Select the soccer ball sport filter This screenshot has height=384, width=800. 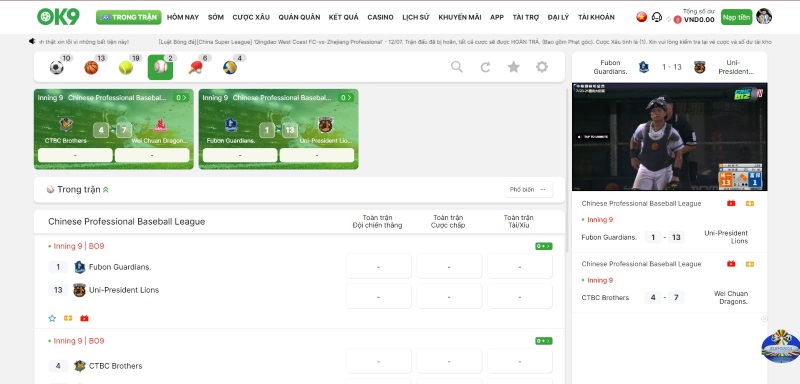click(57, 67)
